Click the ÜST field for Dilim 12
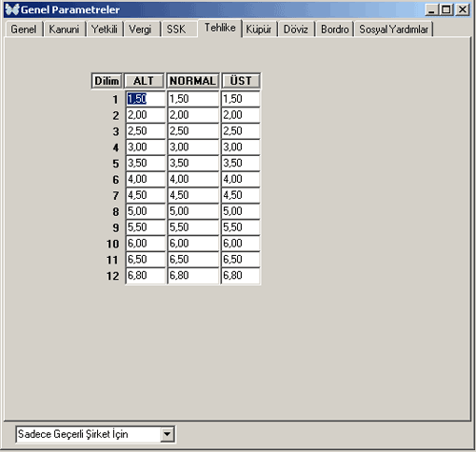Screen dimensions: 476x452 [241, 275]
